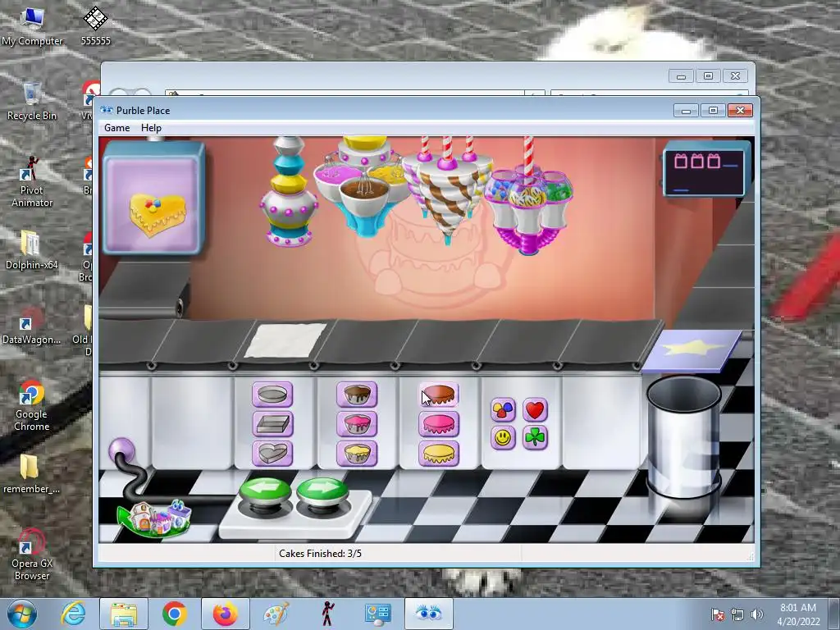
Task: Click the white paper plate on conveyor
Action: coord(285,340)
